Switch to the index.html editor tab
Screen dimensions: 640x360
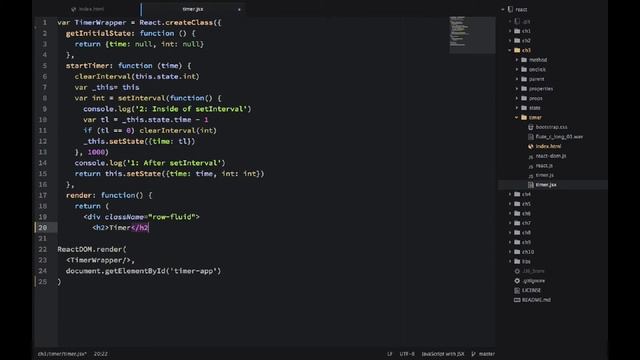88,9
